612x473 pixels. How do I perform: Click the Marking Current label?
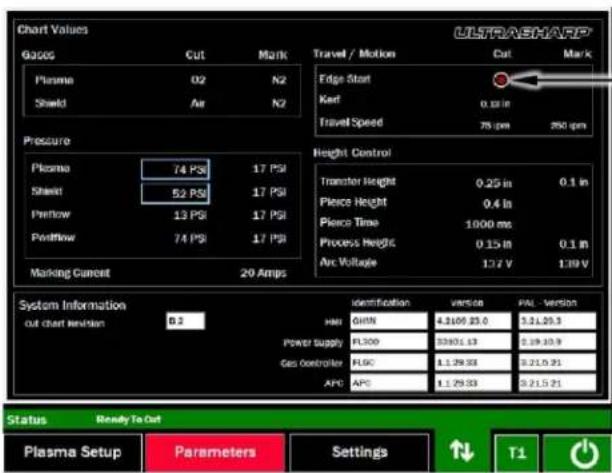coord(70,273)
